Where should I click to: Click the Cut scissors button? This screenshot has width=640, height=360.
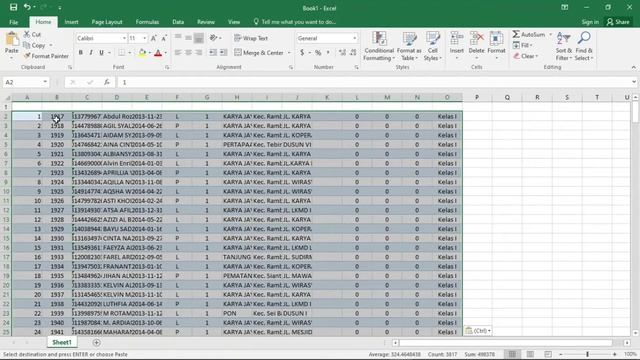[x=32, y=35]
